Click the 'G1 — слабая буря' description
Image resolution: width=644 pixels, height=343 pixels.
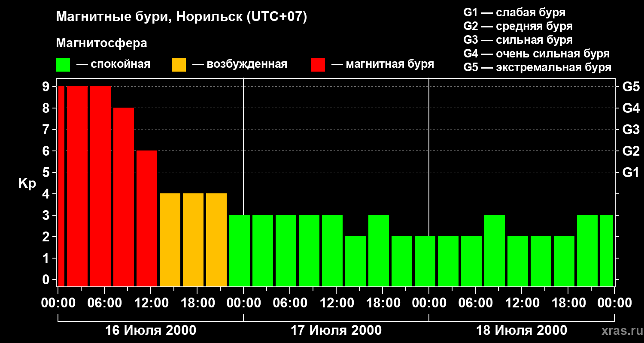[x=514, y=12]
